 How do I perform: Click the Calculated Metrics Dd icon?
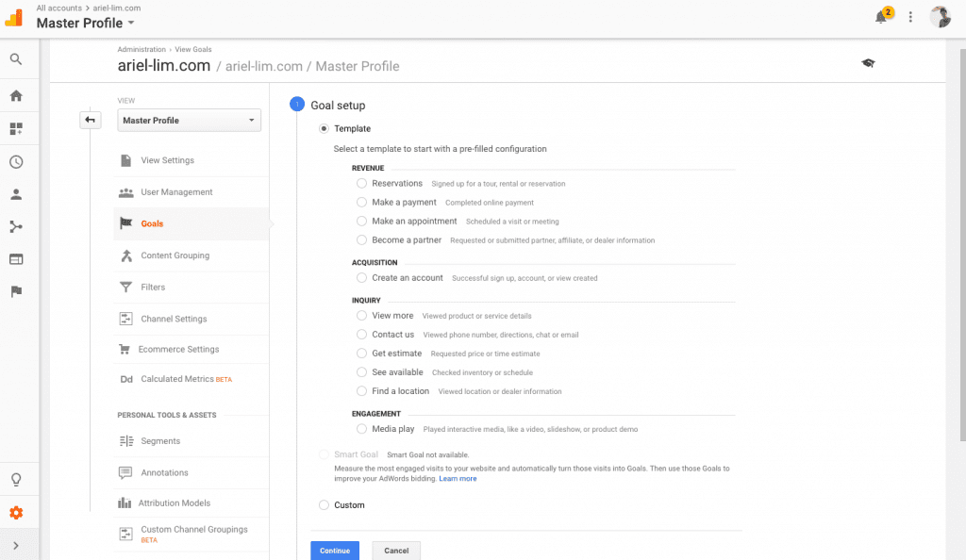coord(126,379)
